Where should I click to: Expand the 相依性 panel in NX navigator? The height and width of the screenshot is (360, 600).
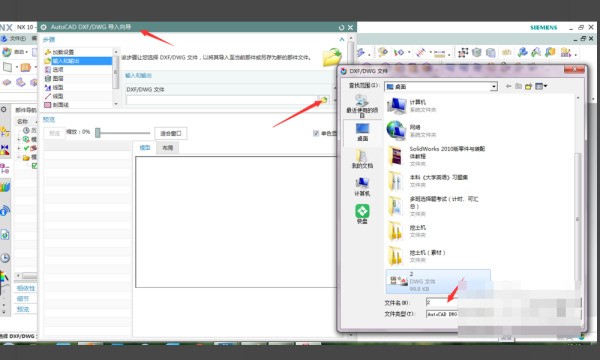pos(26,288)
